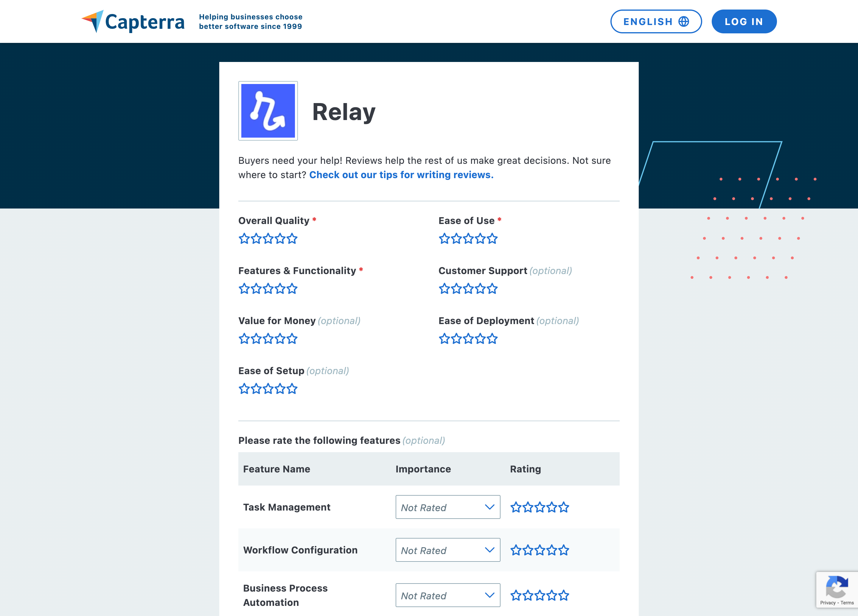The height and width of the screenshot is (616, 858).
Task: Open the reCAPTCHA Terms link
Action: (847, 603)
